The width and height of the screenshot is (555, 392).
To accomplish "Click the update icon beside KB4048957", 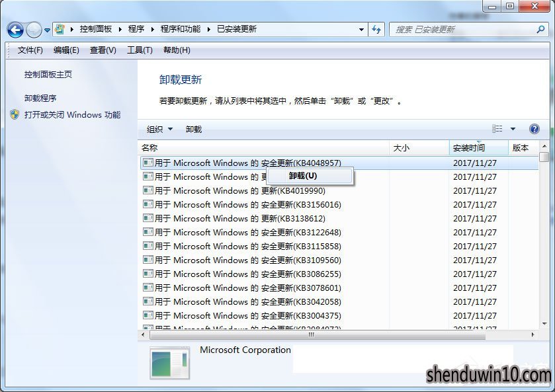I will coord(148,163).
